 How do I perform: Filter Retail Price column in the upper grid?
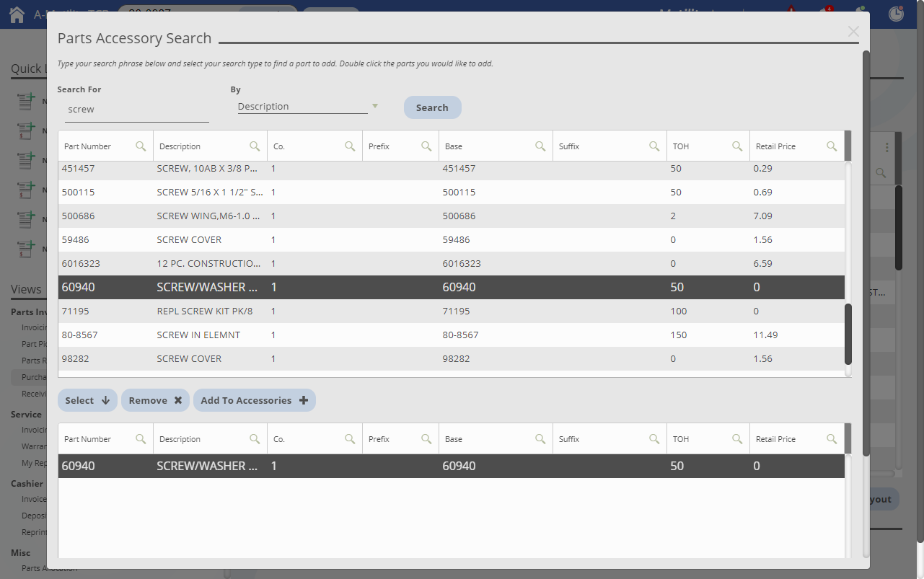pos(832,146)
